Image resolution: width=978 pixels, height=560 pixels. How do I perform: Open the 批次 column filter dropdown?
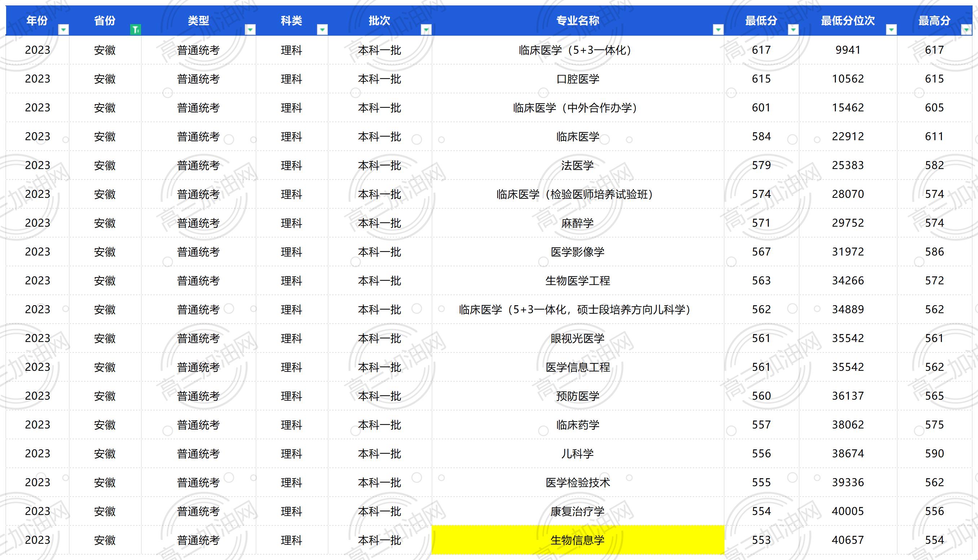[426, 30]
